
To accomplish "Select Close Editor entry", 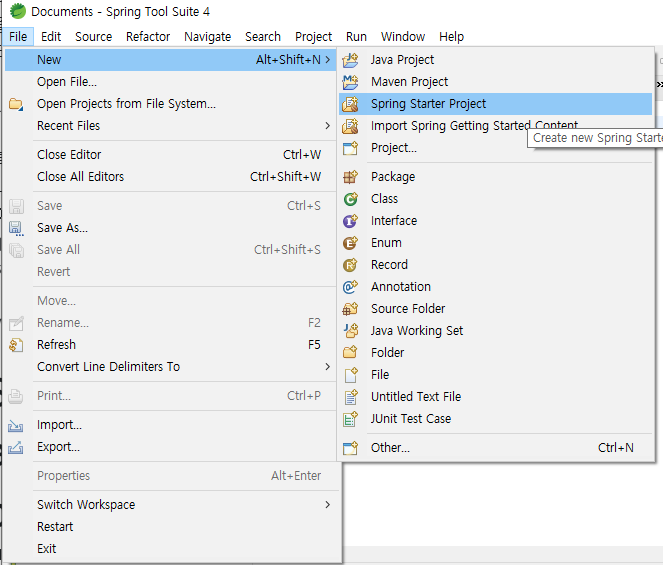I will click(171, 155).
